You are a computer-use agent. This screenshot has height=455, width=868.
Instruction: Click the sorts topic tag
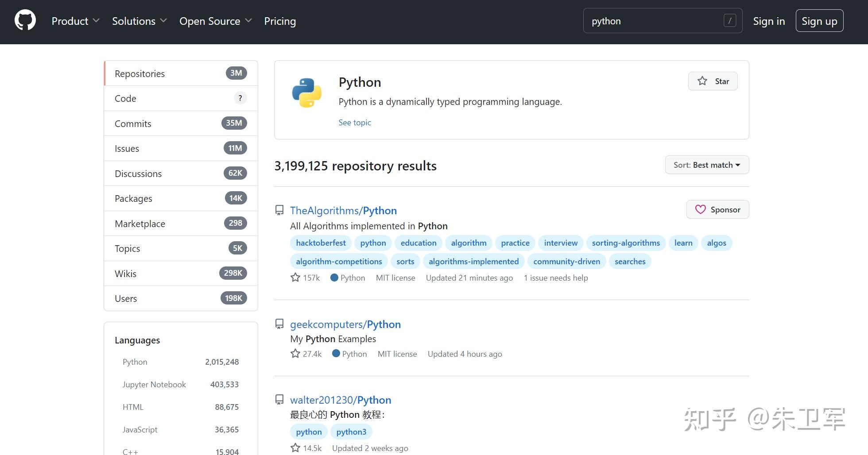tap(405, 261)
